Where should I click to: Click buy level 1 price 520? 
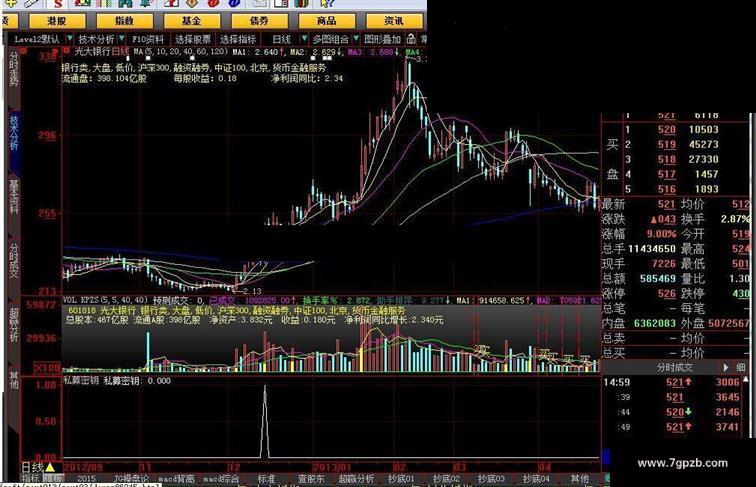click(666, 130)
